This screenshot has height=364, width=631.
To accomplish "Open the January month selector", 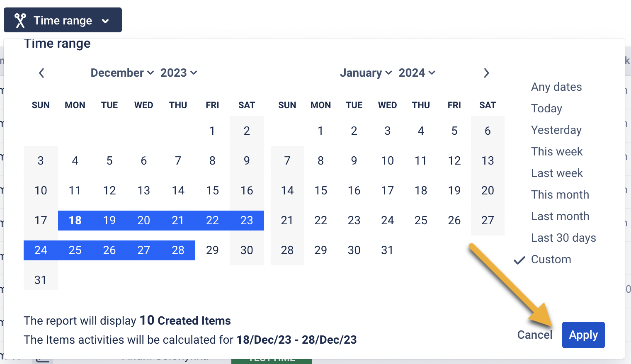I will (366, 73).
